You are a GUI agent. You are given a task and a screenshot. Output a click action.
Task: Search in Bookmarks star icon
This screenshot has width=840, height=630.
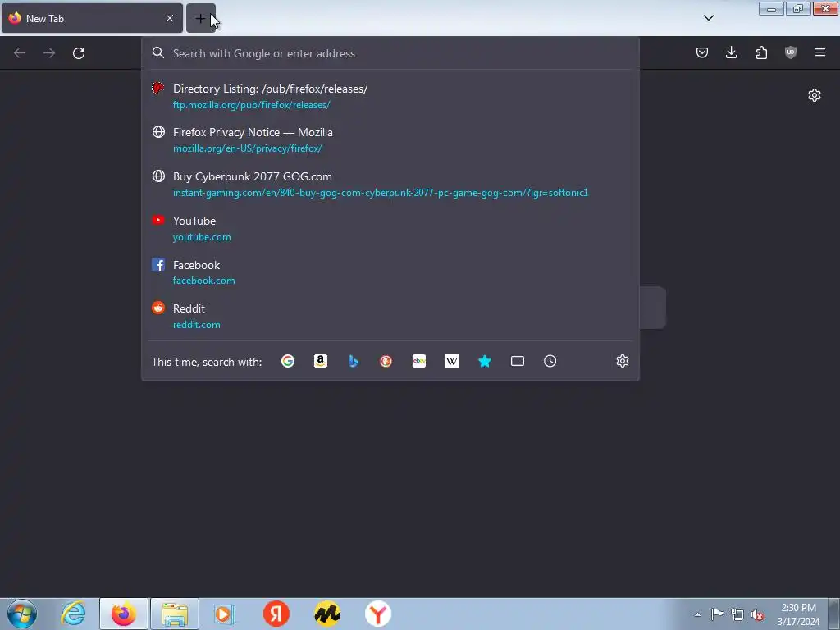point(485,361)
